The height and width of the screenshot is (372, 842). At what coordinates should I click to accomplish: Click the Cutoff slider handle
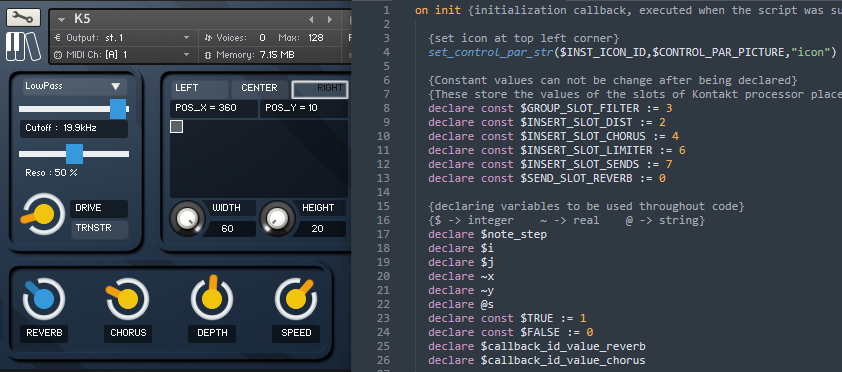pyautogui.click(x=118, y=109)
